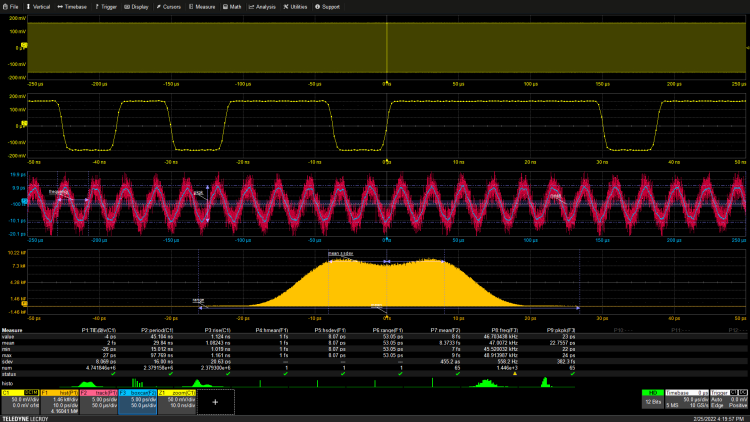Open the Support menu
The image size is (750, 422).
(x=328, y=7)
